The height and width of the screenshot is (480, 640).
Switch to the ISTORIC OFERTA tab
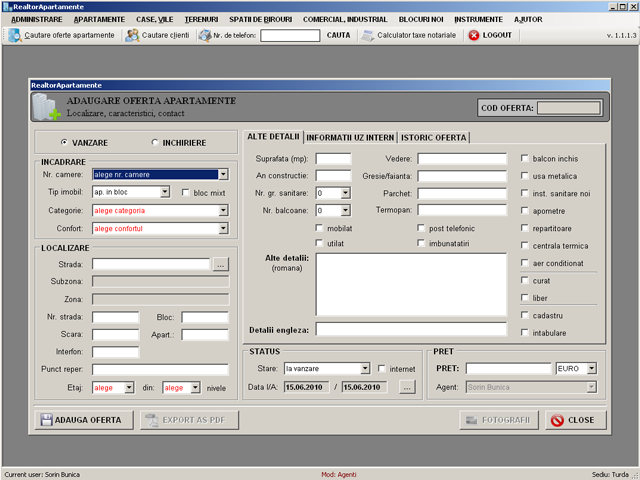435,136
